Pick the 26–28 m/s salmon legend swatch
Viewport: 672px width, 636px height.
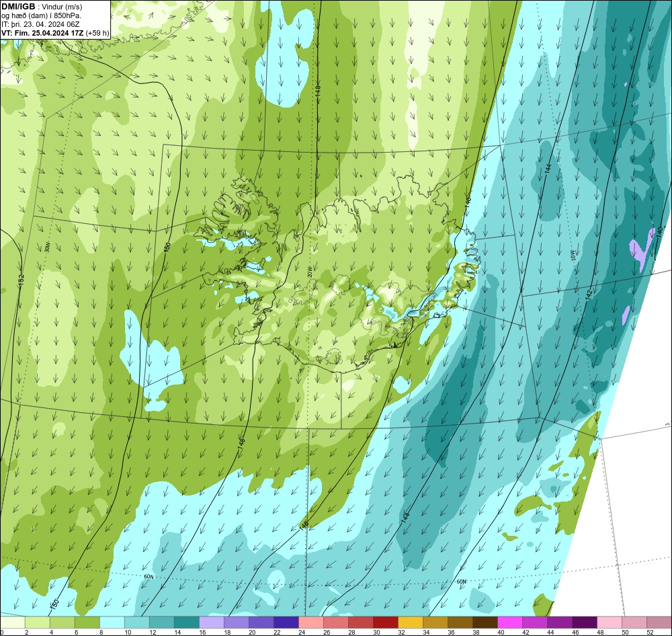tap(336, 623)
